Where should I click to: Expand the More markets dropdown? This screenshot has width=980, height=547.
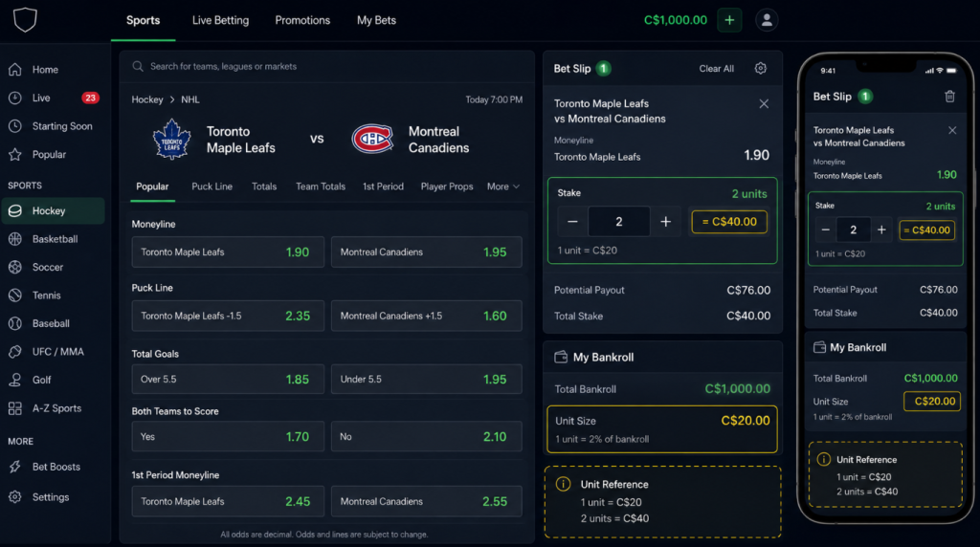coord(503,186)
